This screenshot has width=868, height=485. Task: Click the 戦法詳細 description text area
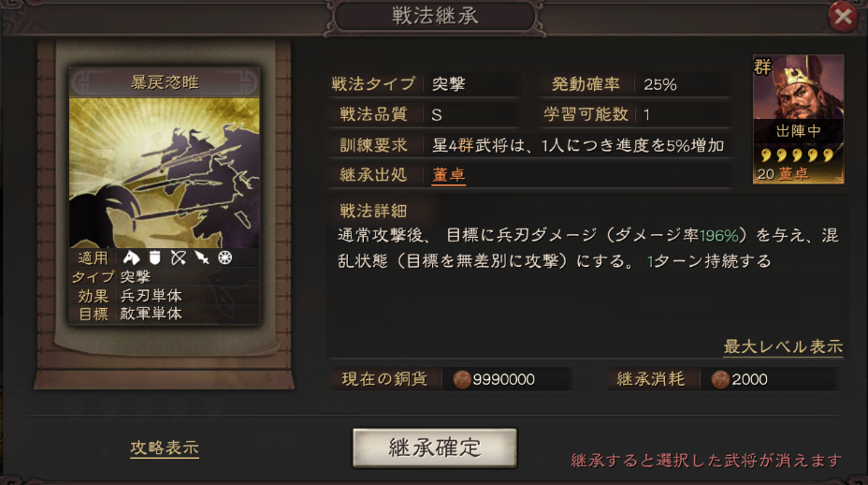tap(588, 248)
